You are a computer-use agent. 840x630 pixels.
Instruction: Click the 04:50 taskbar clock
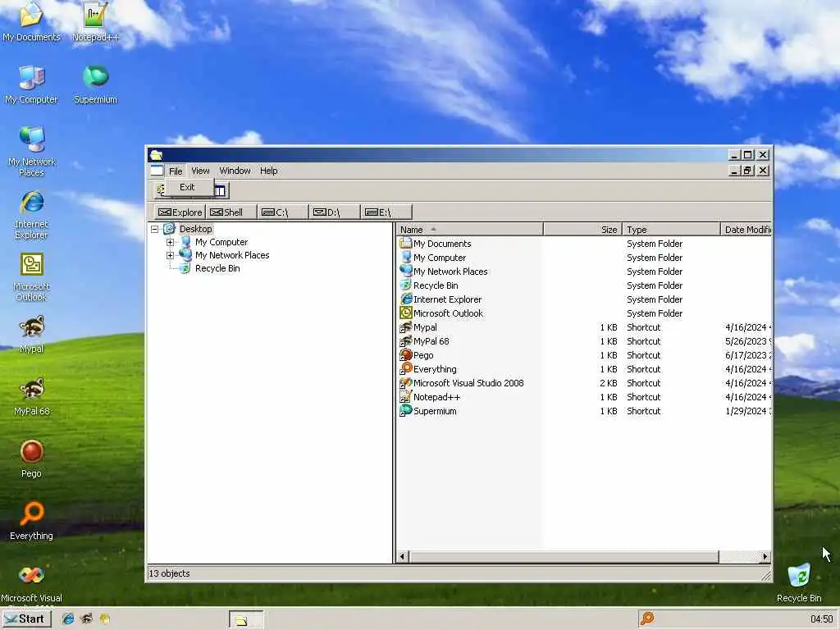(821, 619)
